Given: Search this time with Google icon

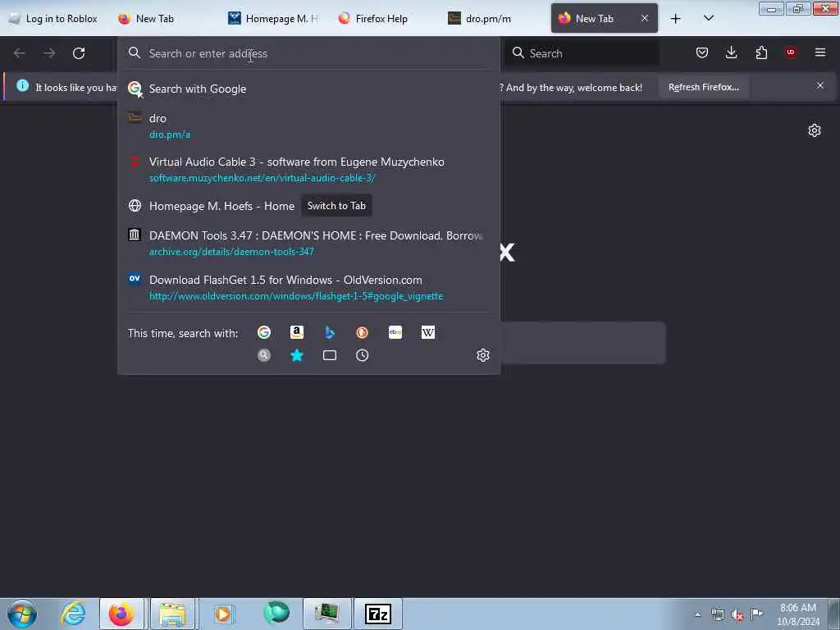Looking at the screenshot, I should click(x=264, y=333).
